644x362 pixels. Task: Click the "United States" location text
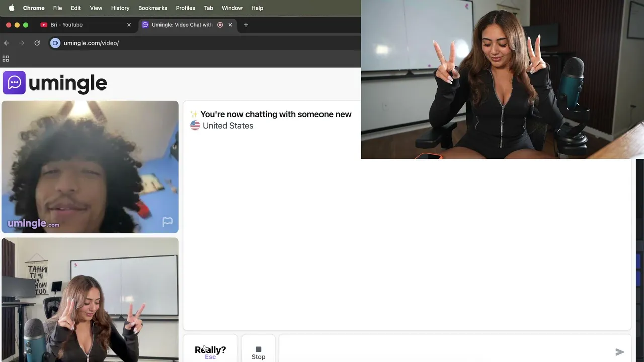point(228,126)
